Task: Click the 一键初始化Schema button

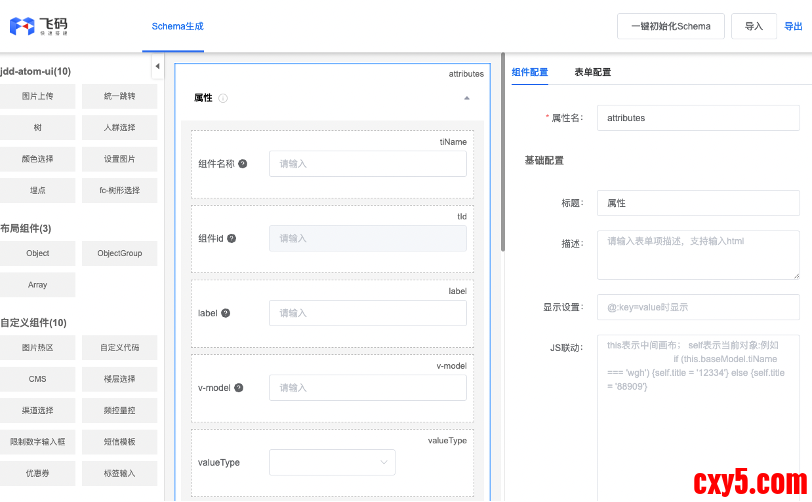Action: click(x=670, y=26)
